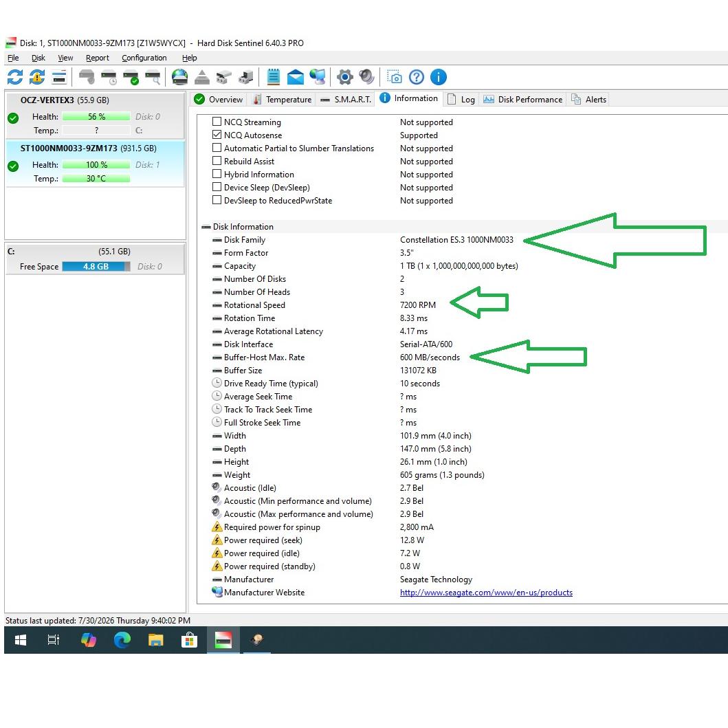Toggle the DevSleep to ReducedPwrState checkbox
This screenshot has width=728, height=728.
click(x=217, y=200)
